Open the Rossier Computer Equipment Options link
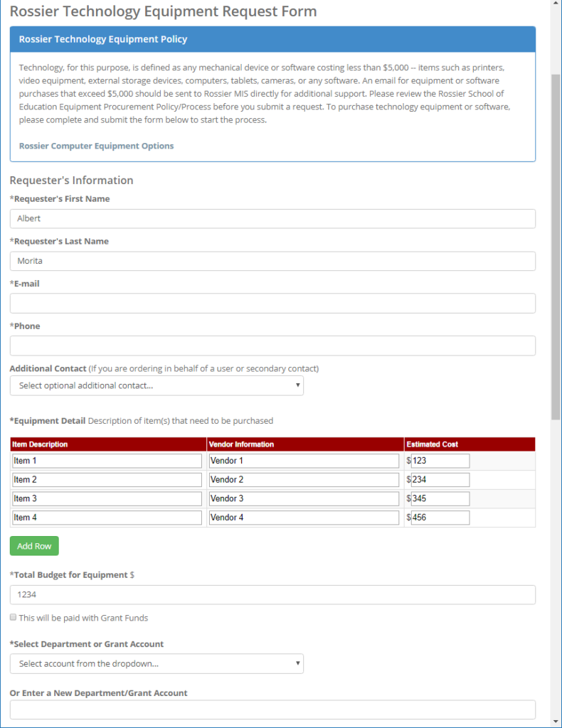This screenshot has height=728, width=562. point(96,146)
